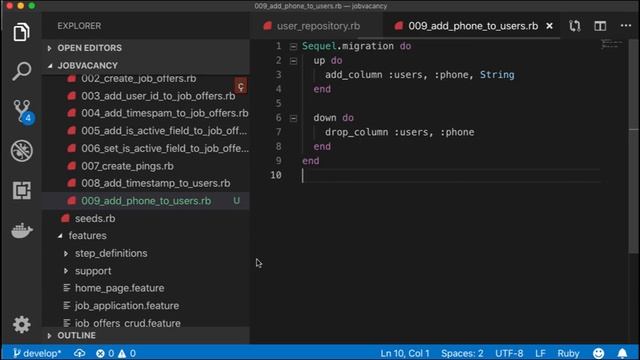Click the Open Changes compare icon
The height and width of the screenshot is (360, 640).
click(575, 26)
